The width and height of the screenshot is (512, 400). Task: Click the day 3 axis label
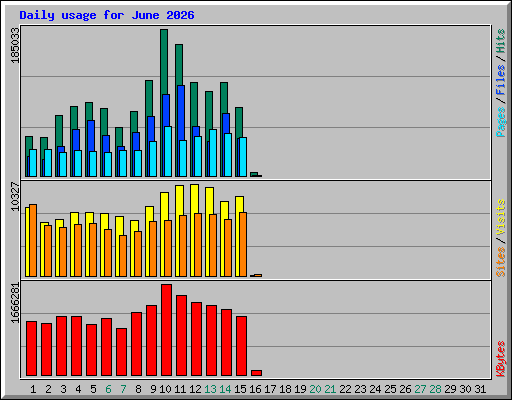(63, 389)
